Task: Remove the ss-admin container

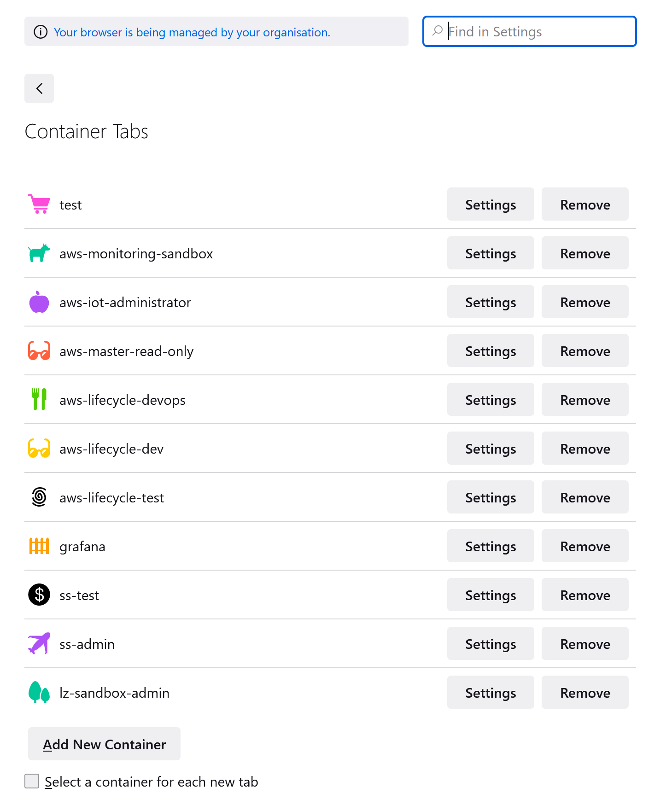Action: point(585,643)
